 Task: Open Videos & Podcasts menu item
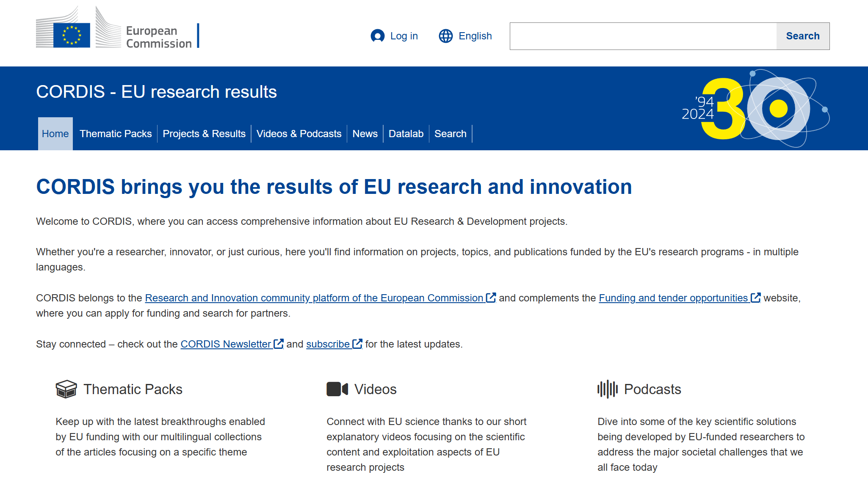point(299,134)
